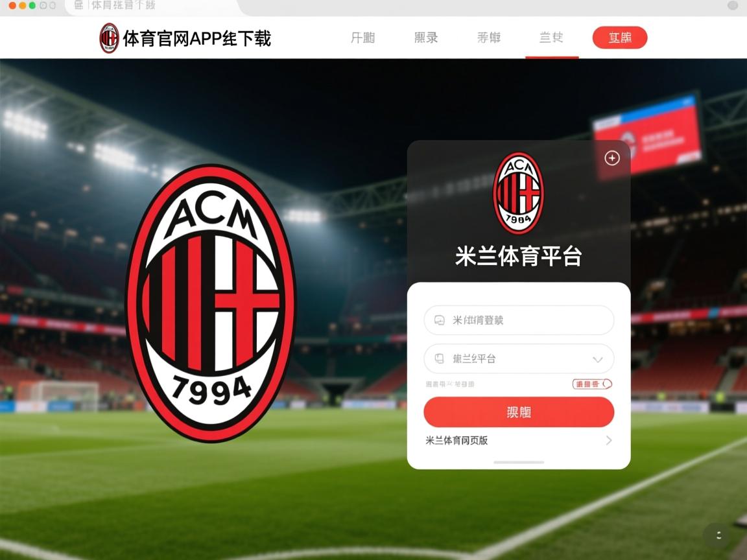Click the wide red login button

(519, 412)
